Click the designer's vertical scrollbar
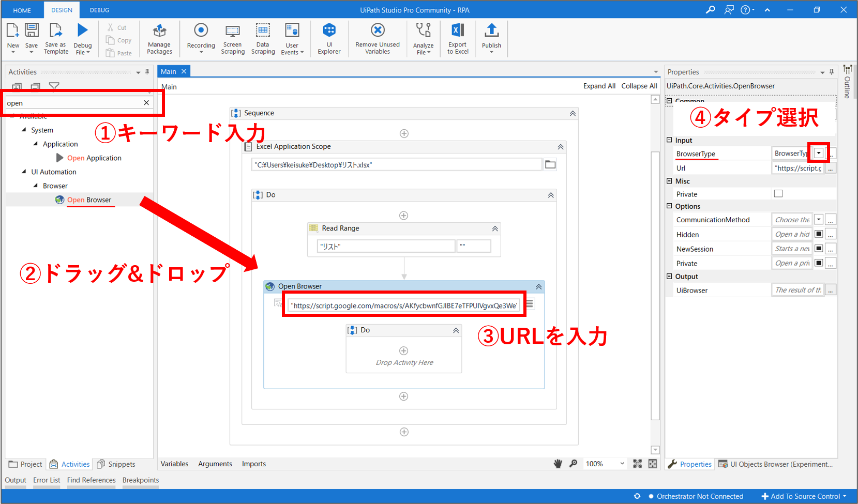Image resolution: width=858 pixels, height=504 pixels. (655, 284)
